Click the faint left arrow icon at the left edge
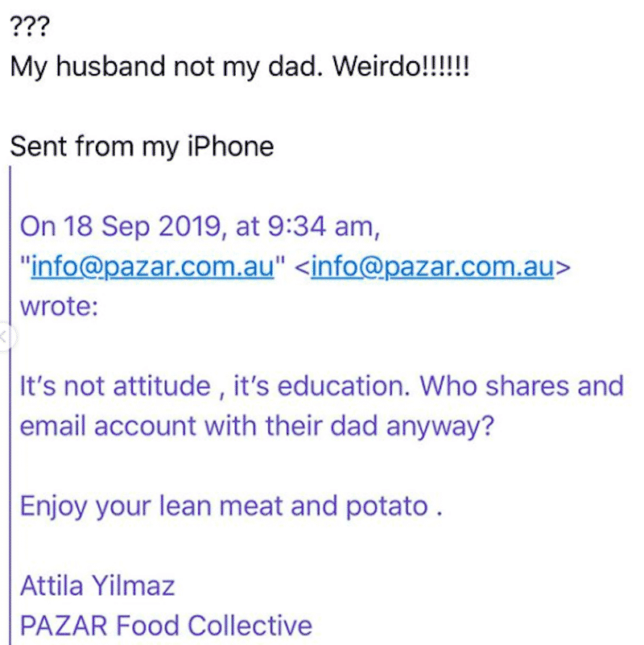Viewport: 644px width, 645px height. click(x=5, y=337)
